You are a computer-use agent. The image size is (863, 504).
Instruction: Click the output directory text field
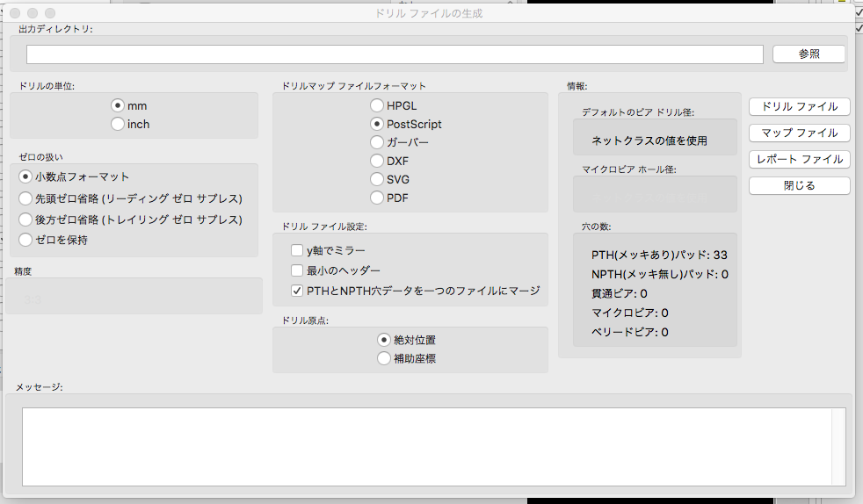point(395,54)
